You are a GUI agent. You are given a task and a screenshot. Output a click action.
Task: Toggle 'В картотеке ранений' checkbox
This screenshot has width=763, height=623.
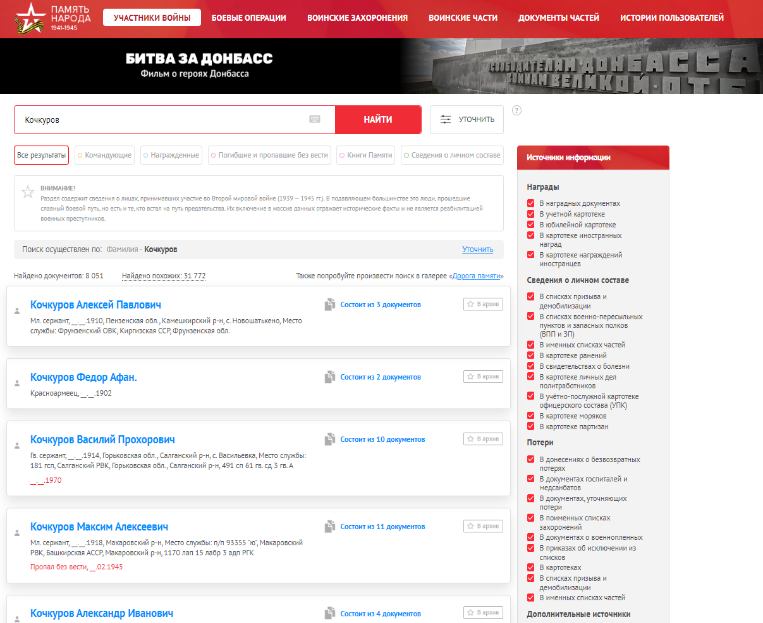tap(531, 354)
